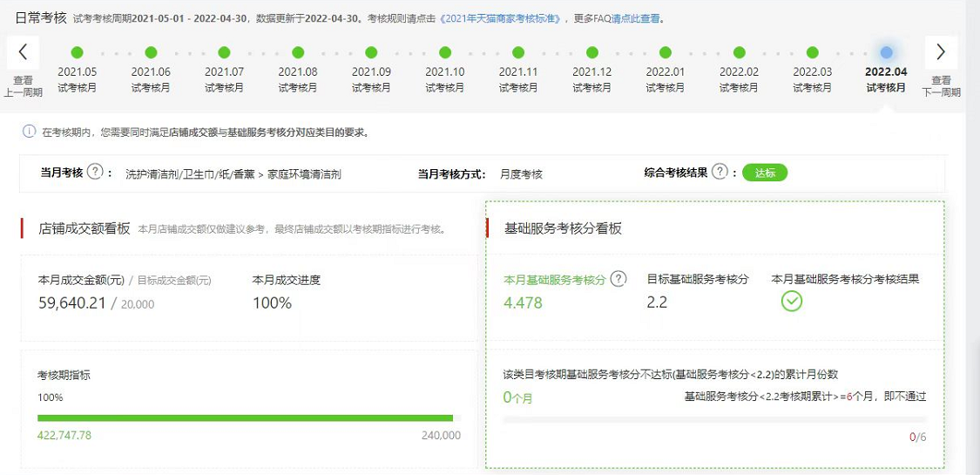Select the 2021.06 timeline month dot
This screenshot has height=475, width=980.
[151, 52]
